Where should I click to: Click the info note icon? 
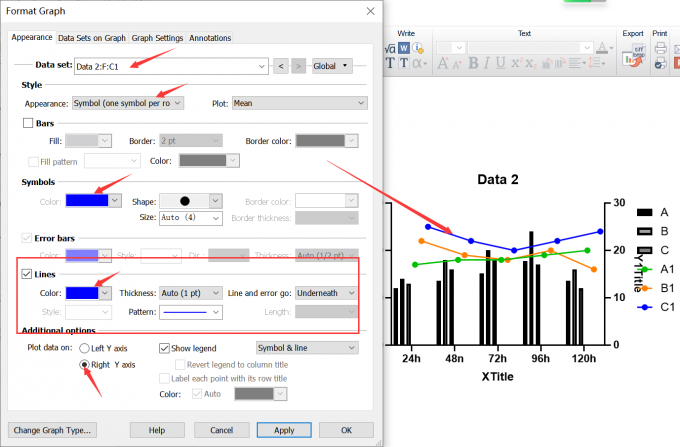[x=419, y=47]
